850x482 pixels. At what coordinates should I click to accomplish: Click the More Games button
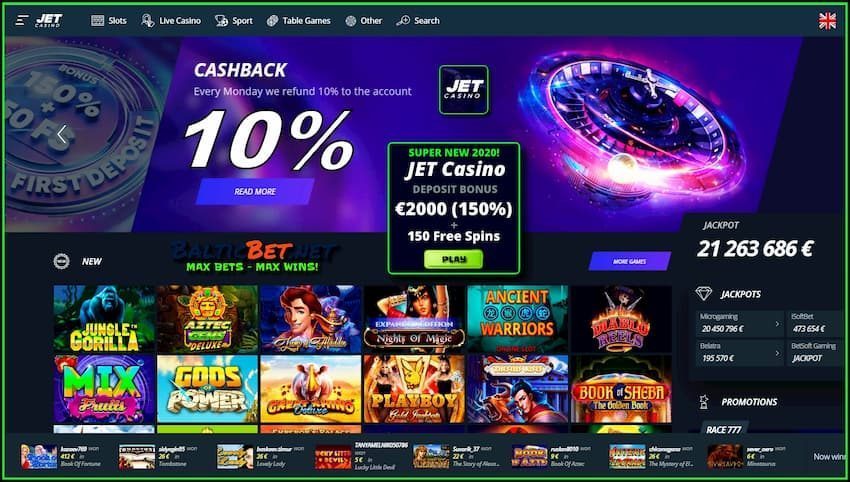(629, 261)
